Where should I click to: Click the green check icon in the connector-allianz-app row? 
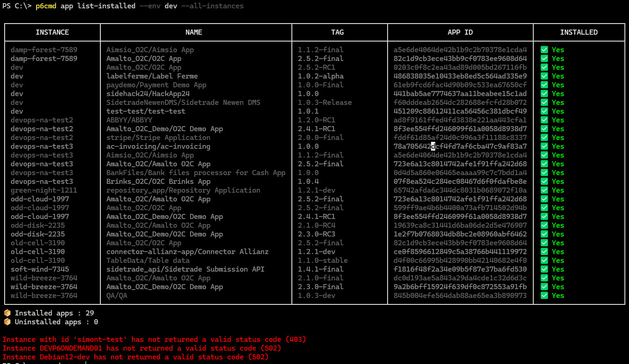pos(544,252)
